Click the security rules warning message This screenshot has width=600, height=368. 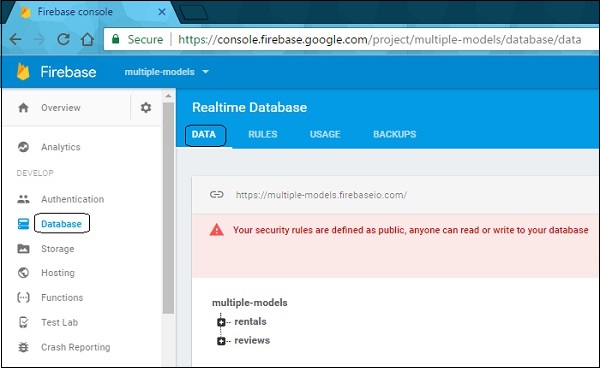coord(411,230)
